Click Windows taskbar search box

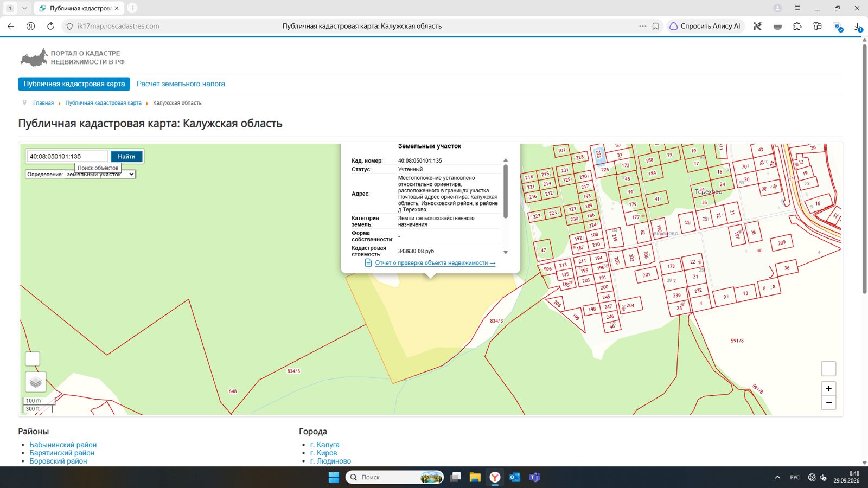pos(394,477)
